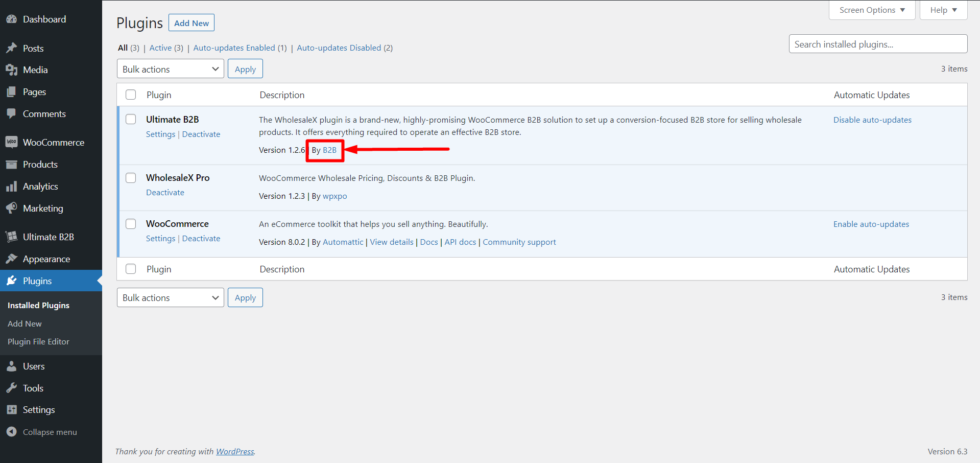980x463 pixels.
Task: Expand the Screen Options panel
Action: tap(872, 10)
